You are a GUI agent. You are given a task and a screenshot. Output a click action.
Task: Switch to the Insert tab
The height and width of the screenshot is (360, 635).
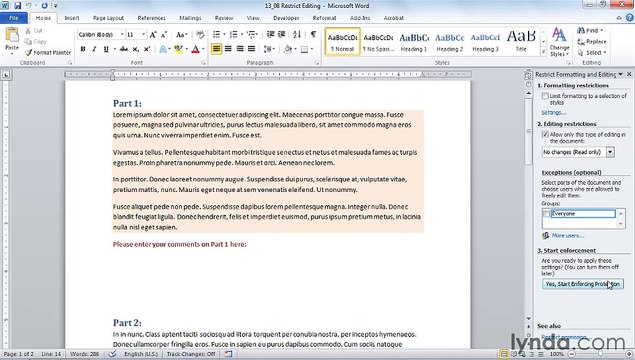click(72, 18)
